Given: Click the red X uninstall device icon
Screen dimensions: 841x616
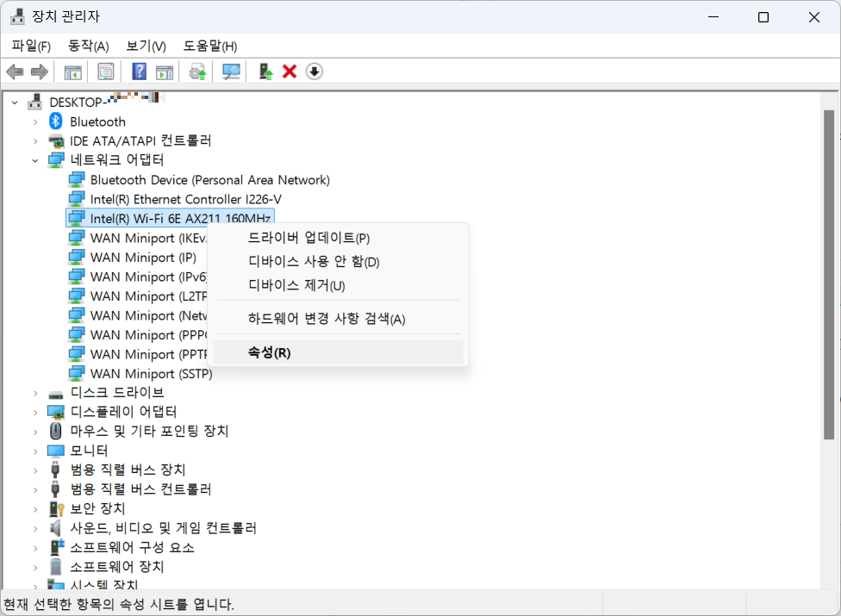Looking at the screenshot, I should coord(290,72).
